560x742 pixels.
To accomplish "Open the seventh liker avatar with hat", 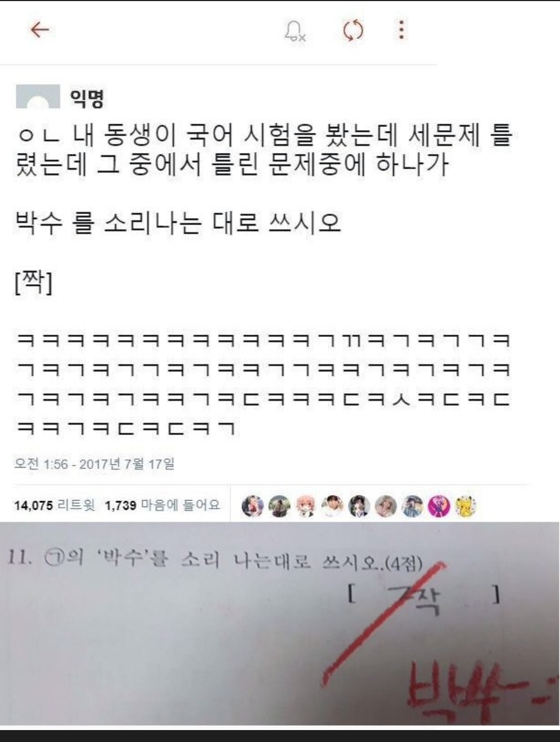I will 412,506.
